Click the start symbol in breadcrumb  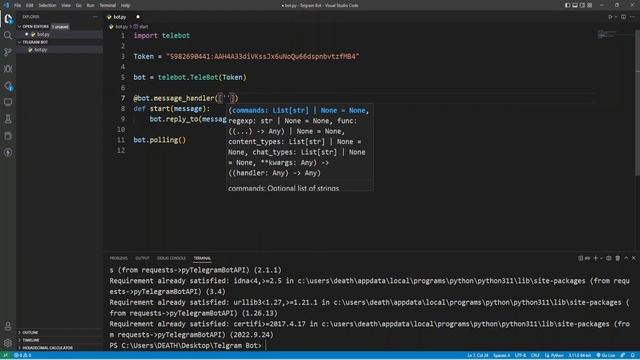point(141,27)
